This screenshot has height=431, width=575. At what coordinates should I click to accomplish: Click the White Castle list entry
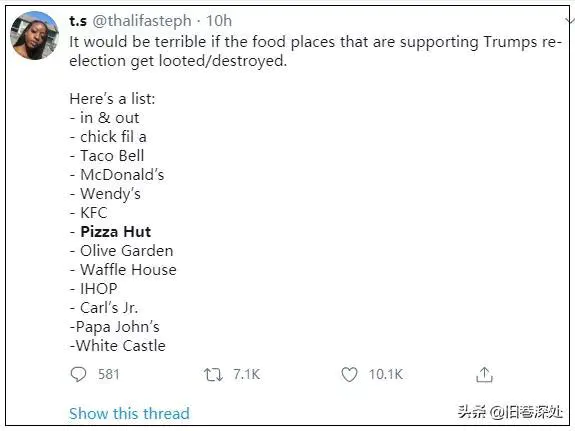click(118, 346)
